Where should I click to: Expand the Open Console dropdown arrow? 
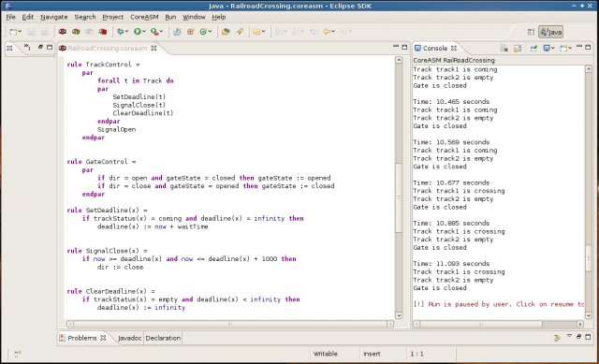(570, 48)
